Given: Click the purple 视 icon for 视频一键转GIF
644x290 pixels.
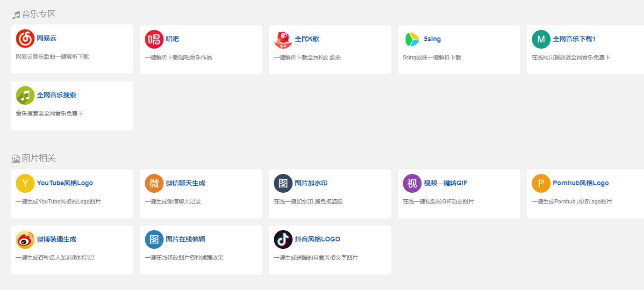Looking at the screenshot, I should coord(412,183).
